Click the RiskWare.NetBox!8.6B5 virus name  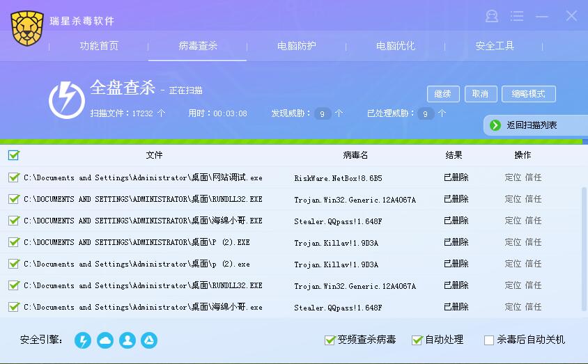point(338,178)
